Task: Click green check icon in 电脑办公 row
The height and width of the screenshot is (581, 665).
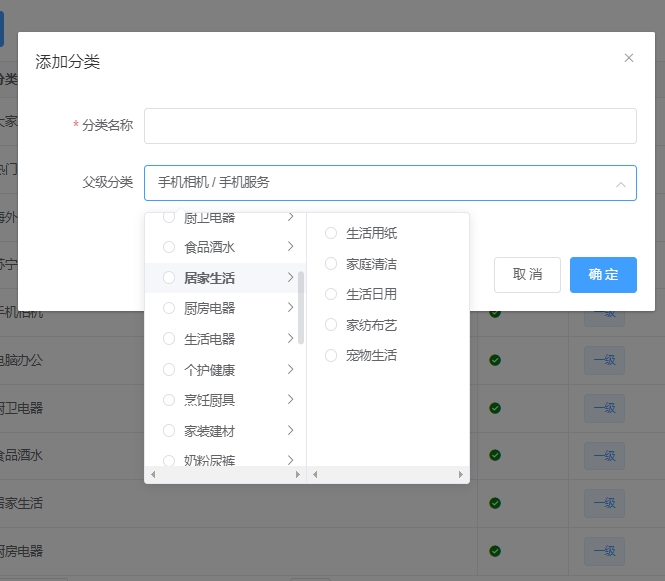Action: [495, 360]
